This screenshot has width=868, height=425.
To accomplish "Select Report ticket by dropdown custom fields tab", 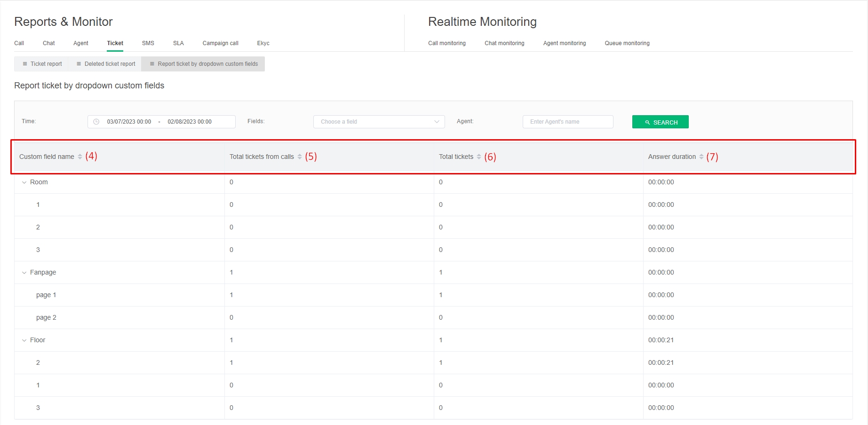I will pyautogui.click(x=203, y=64).
